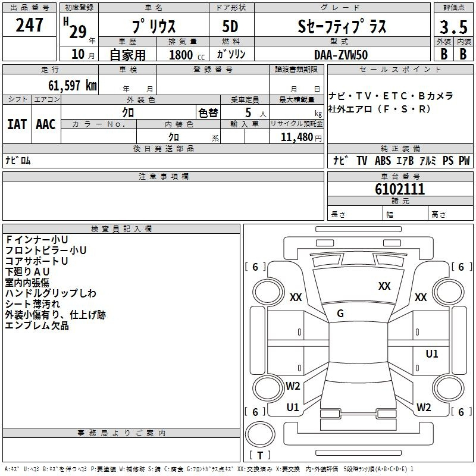Select sales point ナビ・TV・ETC・Bカメラ
Viewport: 476px width, 476px height.
pyautogui.click(x=391, y=96)
